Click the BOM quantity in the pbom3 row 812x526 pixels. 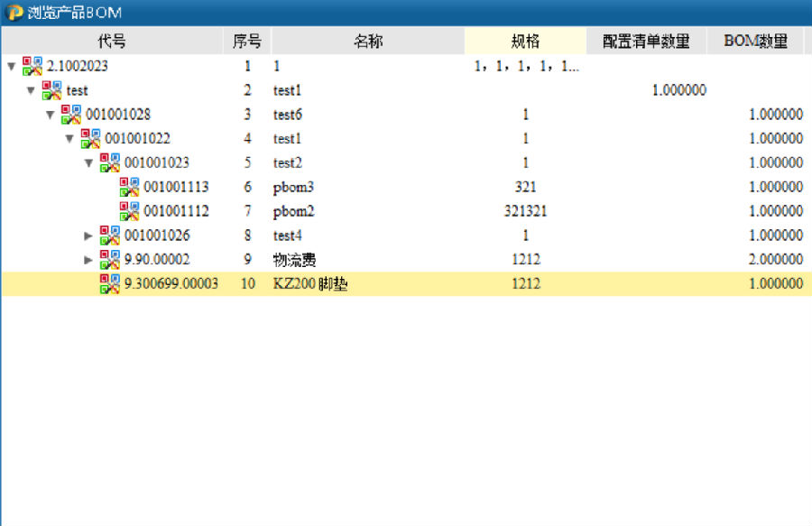(776, 187)
